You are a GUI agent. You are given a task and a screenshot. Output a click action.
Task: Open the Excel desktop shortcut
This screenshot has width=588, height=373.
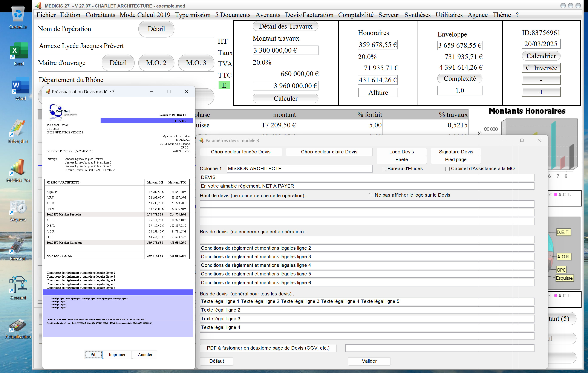pos(19,54)
